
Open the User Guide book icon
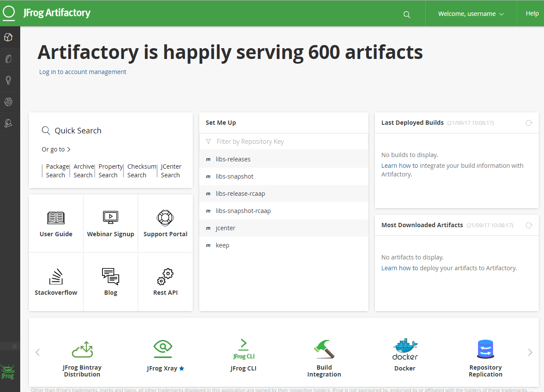[x=56, y=218]
